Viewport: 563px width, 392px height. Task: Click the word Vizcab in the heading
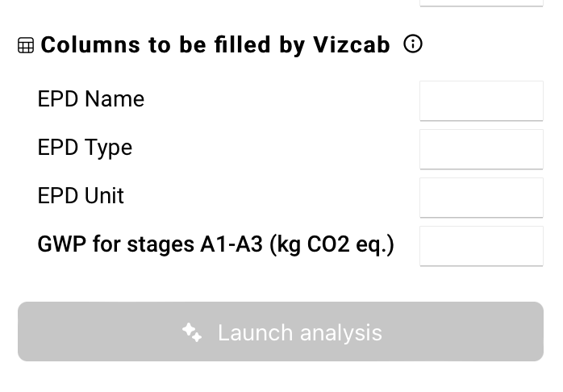(x=352, y=44)
